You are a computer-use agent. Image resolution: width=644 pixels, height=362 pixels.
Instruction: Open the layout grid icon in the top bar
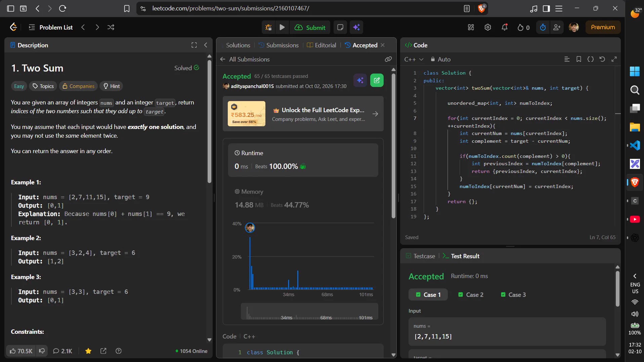[471, 27]
